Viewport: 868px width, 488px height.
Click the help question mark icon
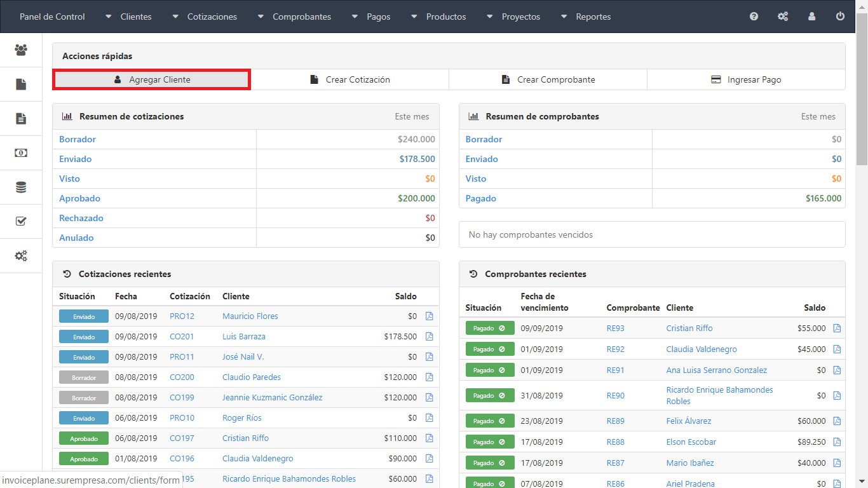pyautogui.click(x=754, y=17)
